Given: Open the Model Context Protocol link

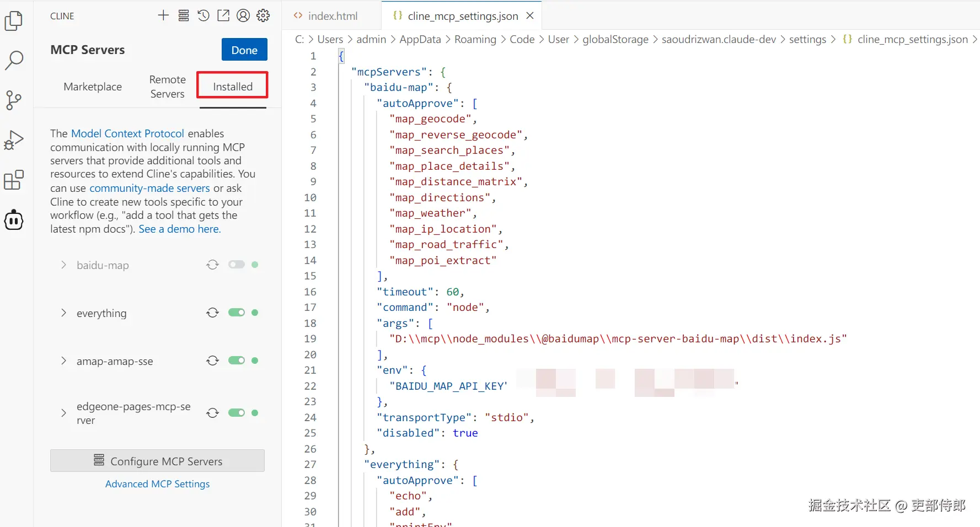Looking at the screenshot, I should pos(127,133).
